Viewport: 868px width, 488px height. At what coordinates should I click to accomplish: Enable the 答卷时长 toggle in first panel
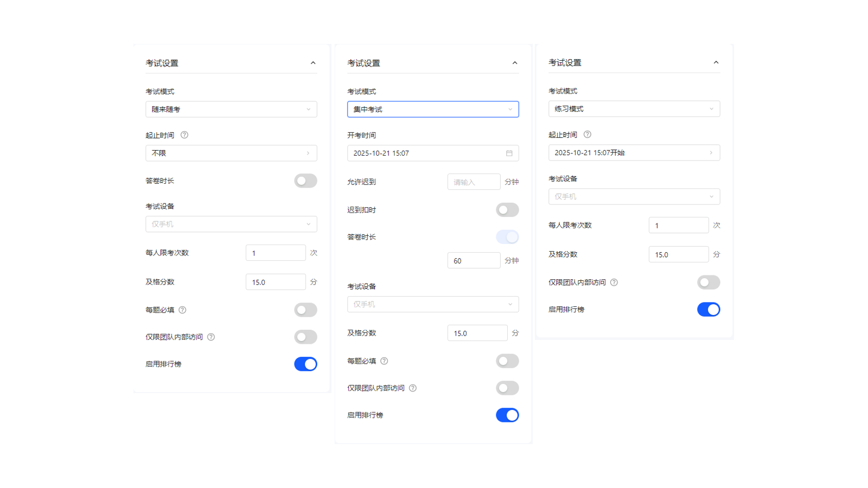coord(305,181)
